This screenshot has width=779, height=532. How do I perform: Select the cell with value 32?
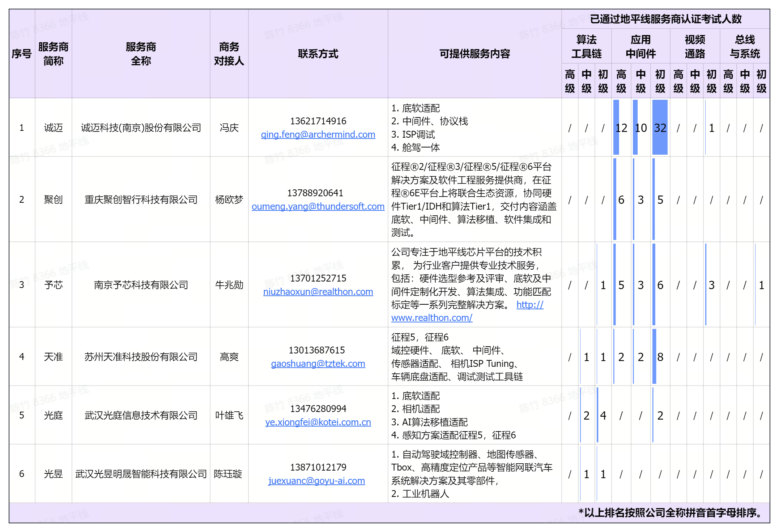click(660, 128)
